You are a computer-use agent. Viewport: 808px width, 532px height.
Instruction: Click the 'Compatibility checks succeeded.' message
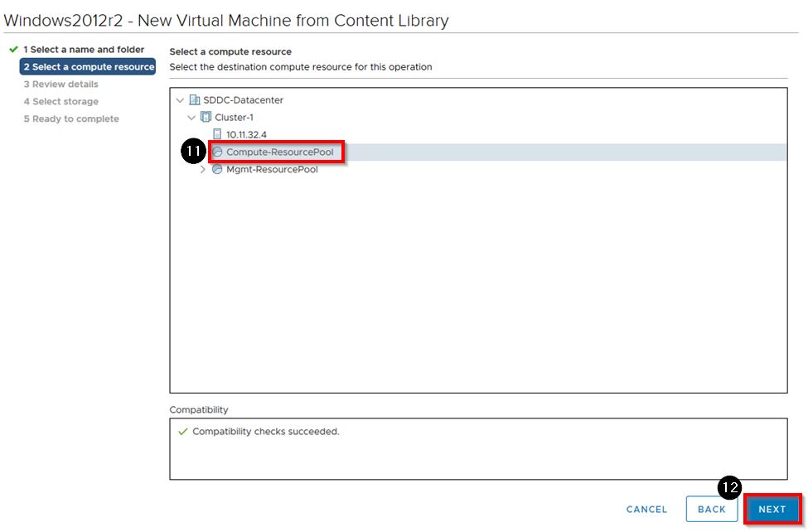[266, 432]
